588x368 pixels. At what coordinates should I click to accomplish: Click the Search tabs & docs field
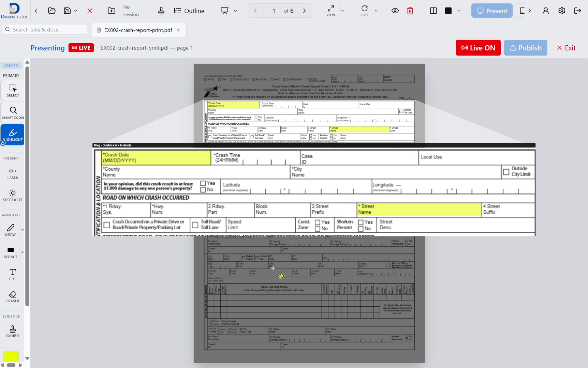(x=45, y=30)
